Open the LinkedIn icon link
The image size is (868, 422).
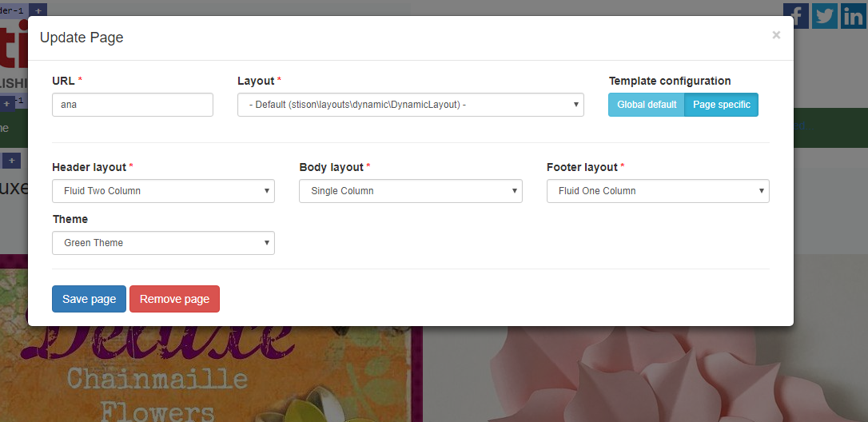point(854,14)
